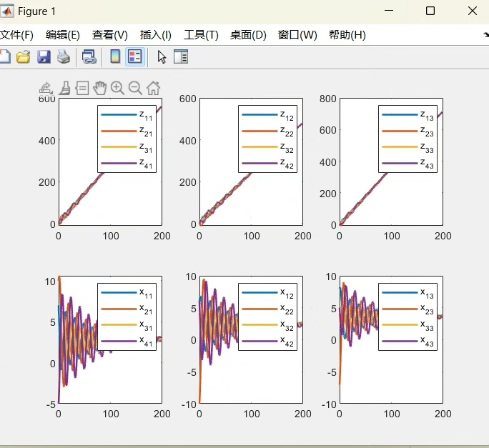This screenshot has height=448, width=489.
Task: Enable the data tips tool on axes
Action: 82,88
